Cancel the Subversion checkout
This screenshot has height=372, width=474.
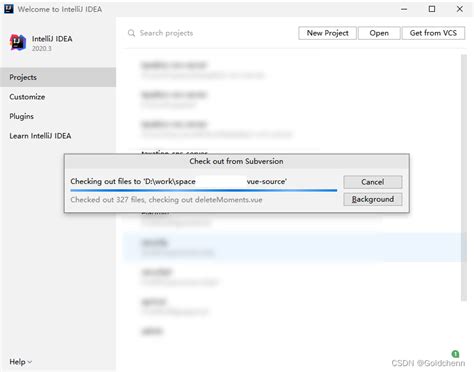point(373,182)
